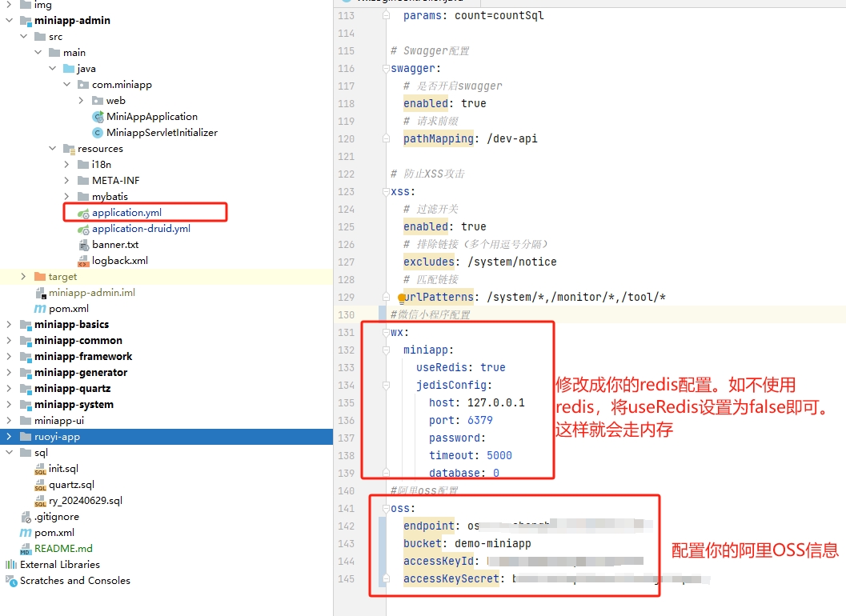Screen dimensions: 846x616
Task: Click the init.sql database file icon
Action: pos(40,469)
